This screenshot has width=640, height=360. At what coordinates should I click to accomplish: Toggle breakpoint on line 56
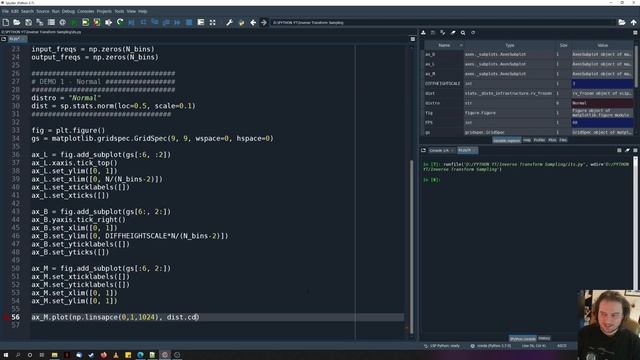click(6, 317)
